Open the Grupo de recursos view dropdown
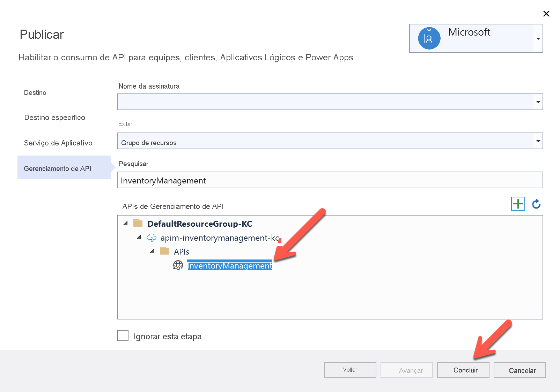560x392 pixels. 330,141
